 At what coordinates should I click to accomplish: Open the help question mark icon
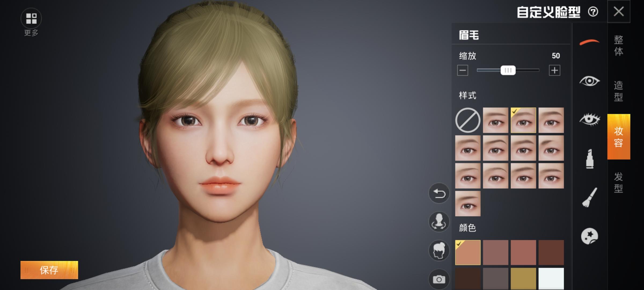593,12
